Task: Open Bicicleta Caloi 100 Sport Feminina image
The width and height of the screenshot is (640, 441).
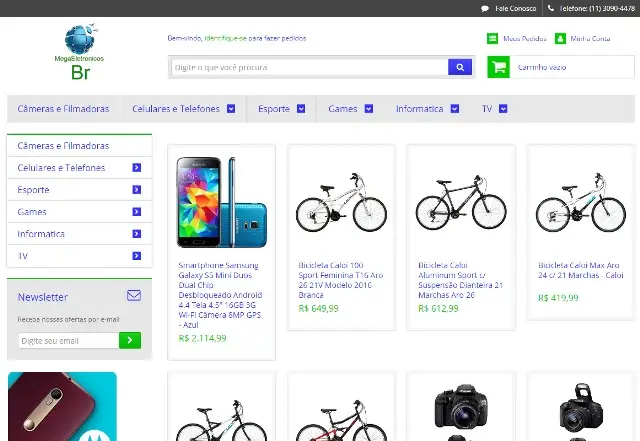Action: click(341, 203)
